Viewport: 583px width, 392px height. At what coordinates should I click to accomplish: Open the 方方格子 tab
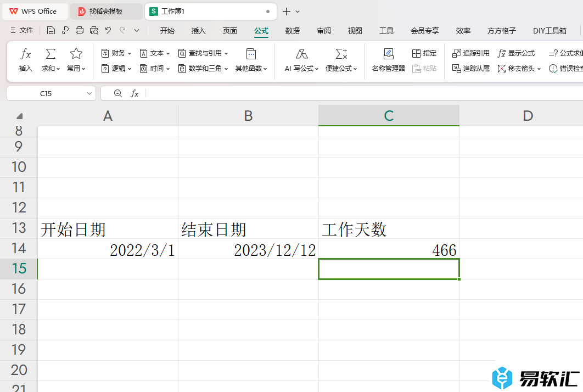click(502, 31)
